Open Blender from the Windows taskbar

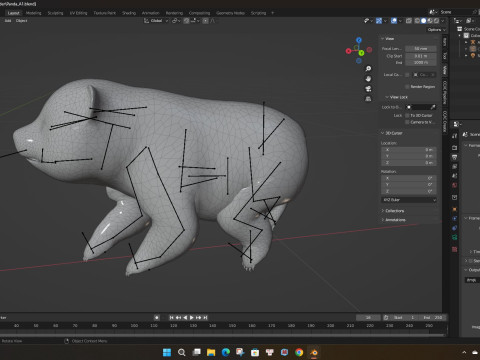[314, 352]
